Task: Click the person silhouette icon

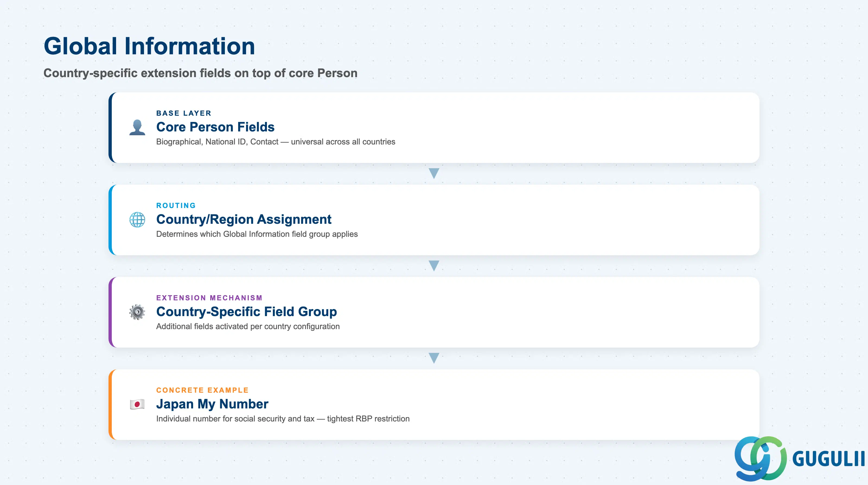Action: [137, 127]
